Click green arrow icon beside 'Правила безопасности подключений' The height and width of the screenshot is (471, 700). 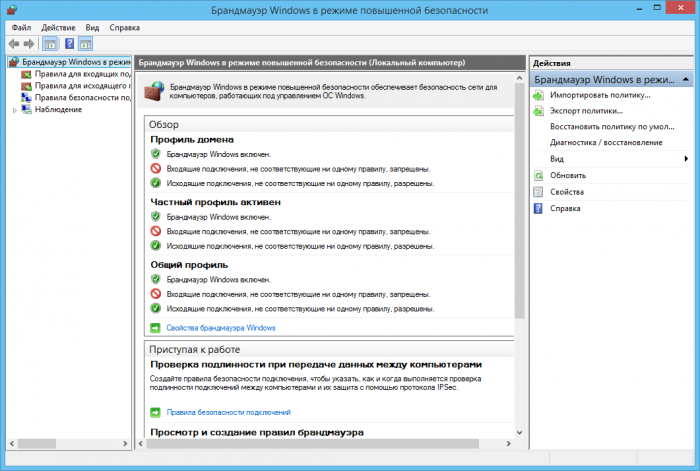(x=155, y=413)
